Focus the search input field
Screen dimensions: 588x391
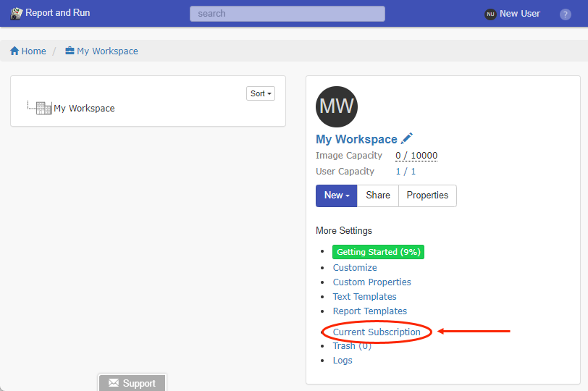pyautogui.click(x=287, y=14)
